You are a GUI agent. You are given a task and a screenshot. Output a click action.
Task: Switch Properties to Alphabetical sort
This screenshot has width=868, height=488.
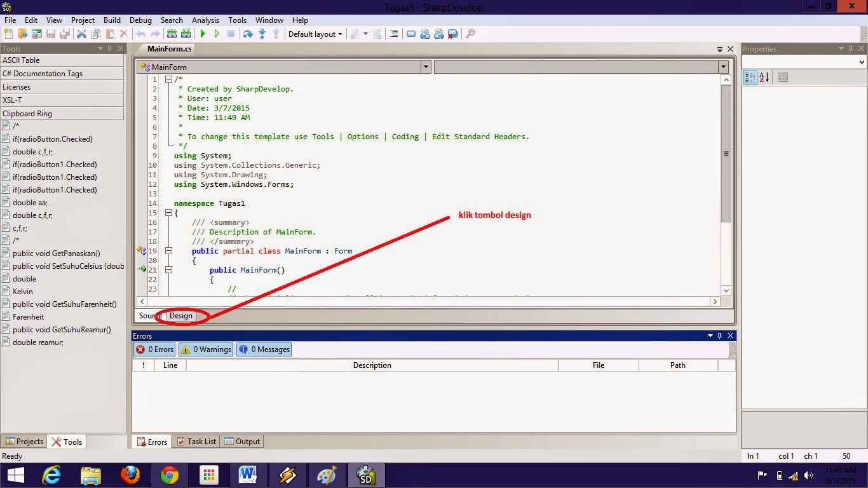click(x=764, y=78)
